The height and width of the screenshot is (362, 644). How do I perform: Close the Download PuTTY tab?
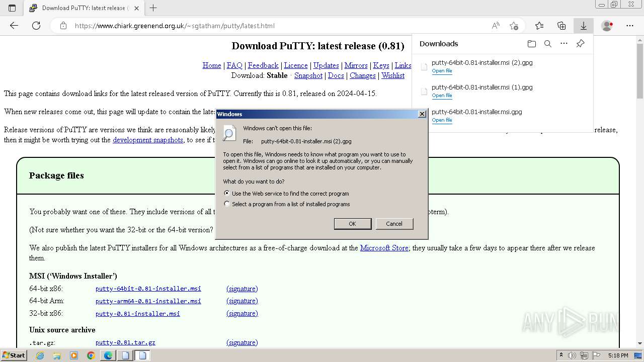tap(136, 8)
